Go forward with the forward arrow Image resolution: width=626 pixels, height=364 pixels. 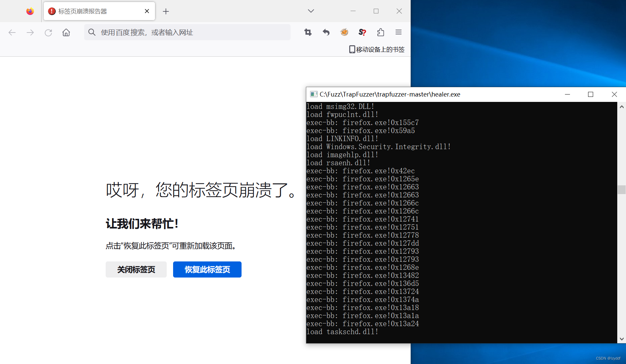(30, 33)
